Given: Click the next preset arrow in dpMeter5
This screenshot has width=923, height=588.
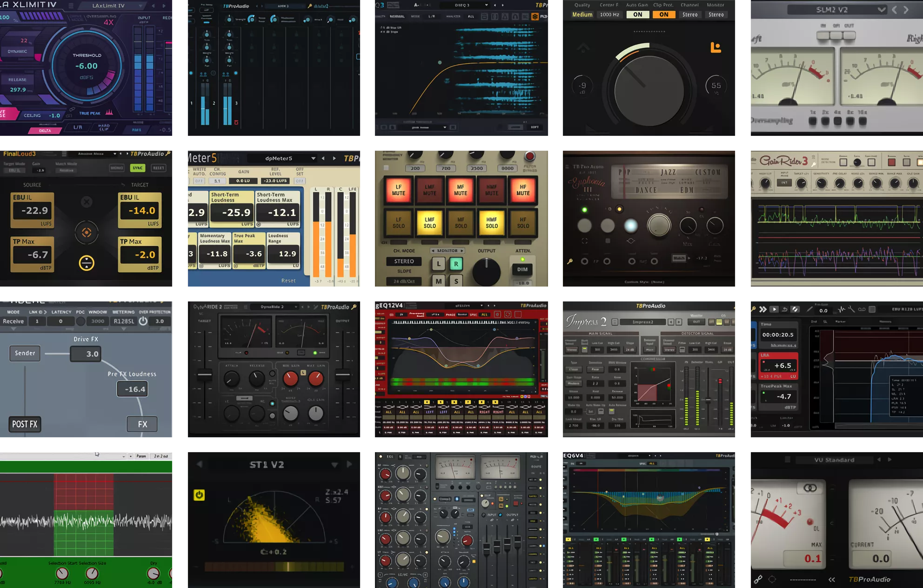Looking at the screenshot, I should click(334, 158).
